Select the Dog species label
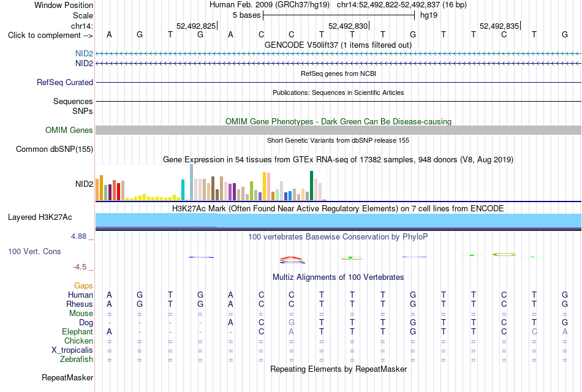The image size is (582, 392). [x=86, y=323]
